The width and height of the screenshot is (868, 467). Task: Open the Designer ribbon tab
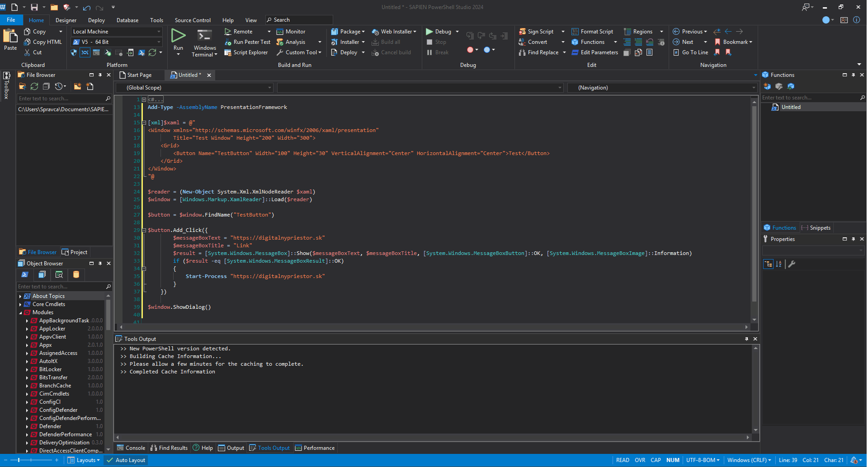tap(66, 20)
